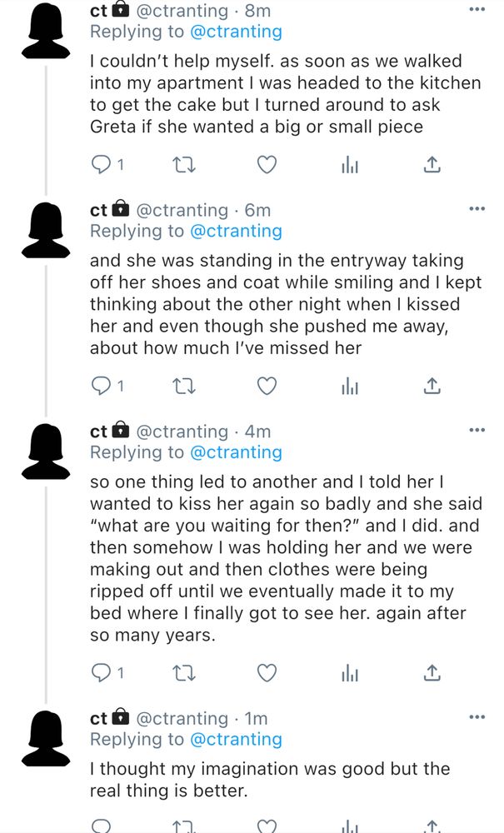Open more options on the 8m tweet

(x=477, y=9)
